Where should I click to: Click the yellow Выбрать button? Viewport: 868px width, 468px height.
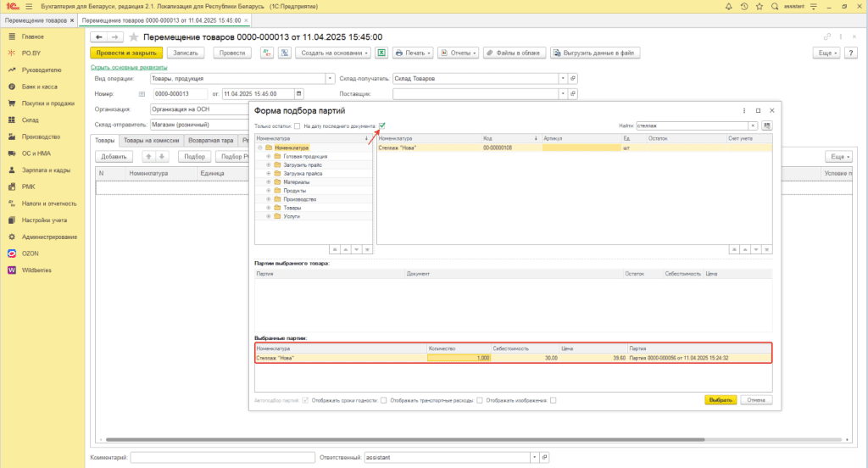721,400
